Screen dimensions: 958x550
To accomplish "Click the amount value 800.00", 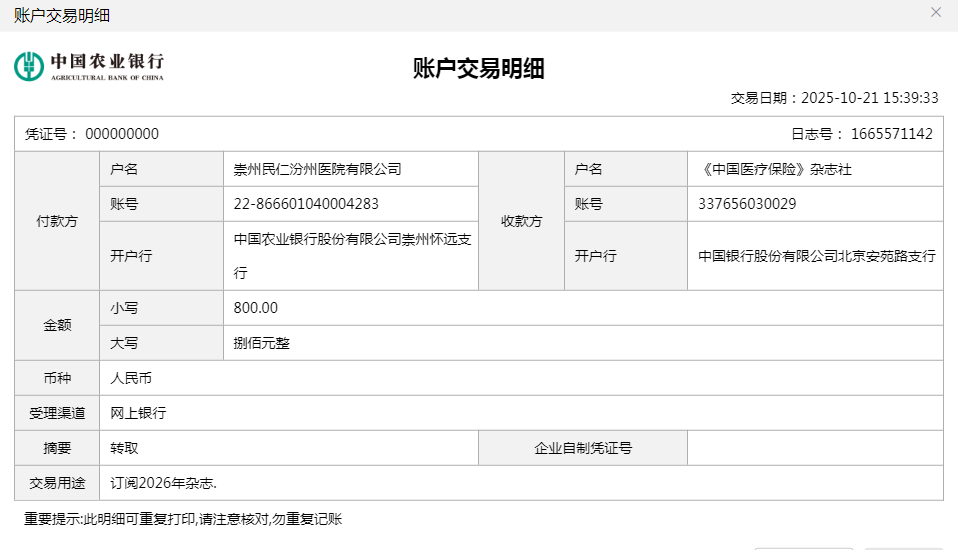I will 256,308.
